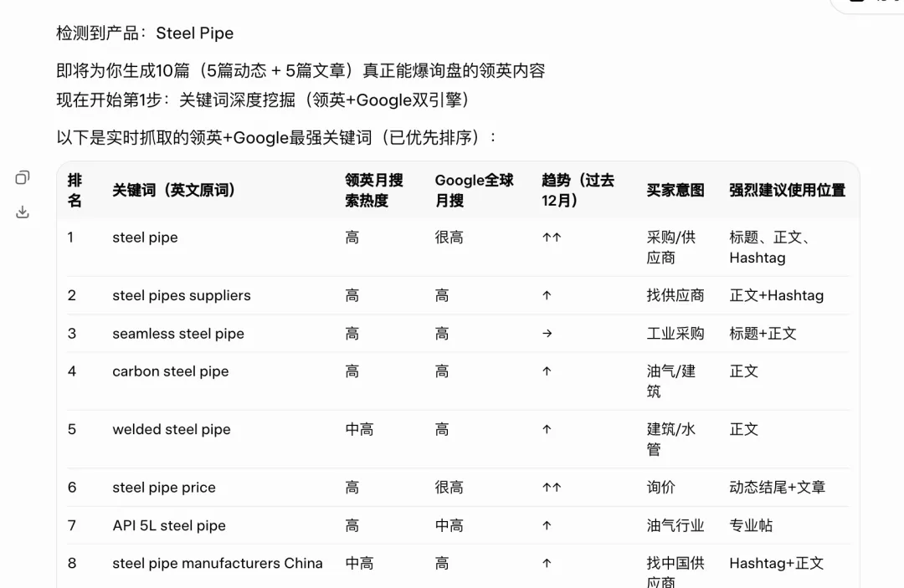Click '很高' Google value in steel pipe price row
Image resolution: width=904 pixels, height=588 pixels.
coord(449,488)
